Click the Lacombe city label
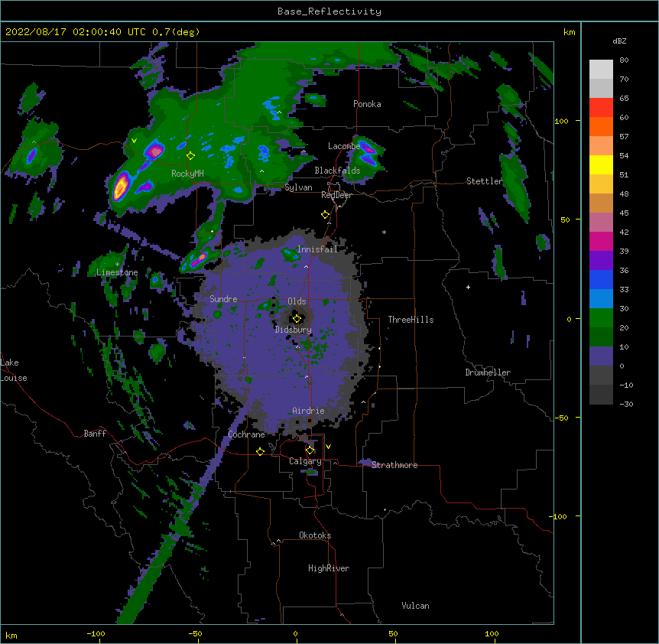The image size is (659, 644). click(x=344, y=146)
